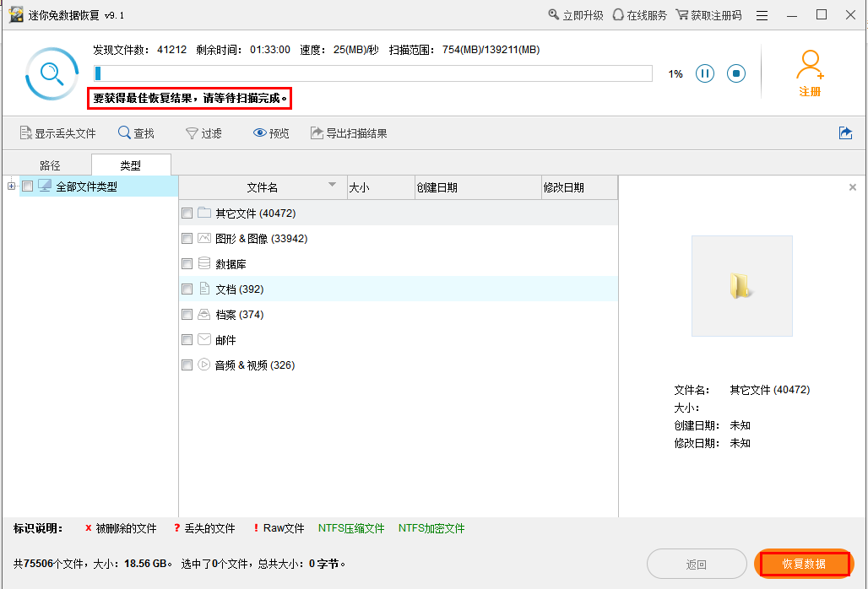Sort by file name column header
This screenshot has height=589, width=868.
(x=263, y=187)
